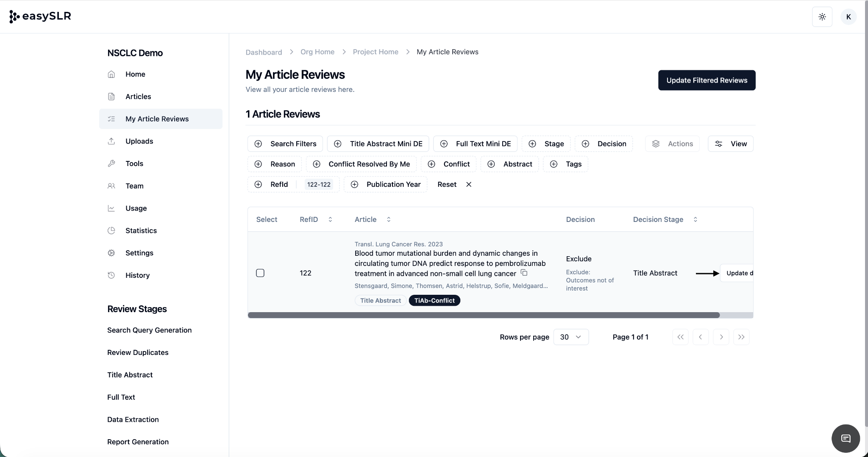The height and width of the screenshot is (457, 868).
Task: Click the horizontal table scrollbar
Action: click(484, 315)
